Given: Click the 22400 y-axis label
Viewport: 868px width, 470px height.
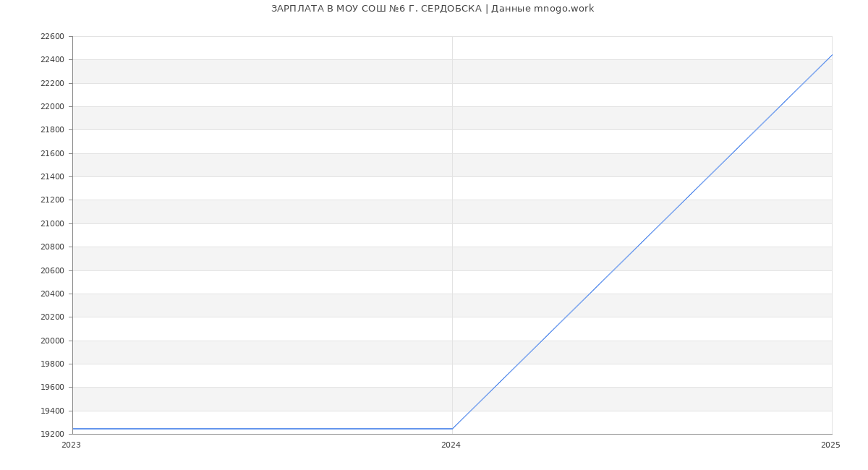Looking at the screenshot, I should tap(52, 60).
